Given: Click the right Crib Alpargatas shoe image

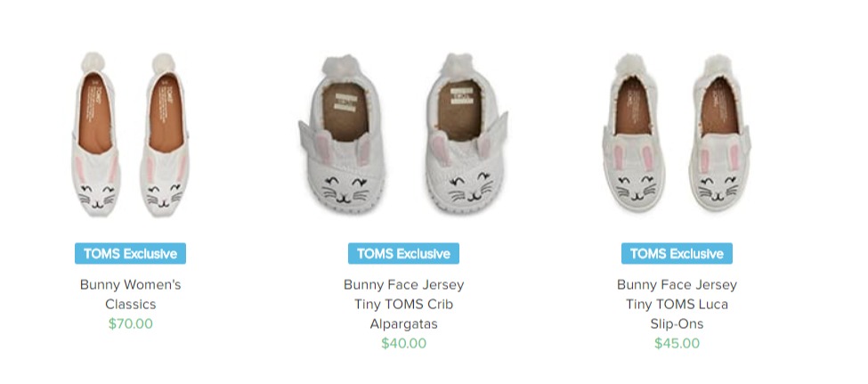Looking at the screenshot, I should 466,134.
